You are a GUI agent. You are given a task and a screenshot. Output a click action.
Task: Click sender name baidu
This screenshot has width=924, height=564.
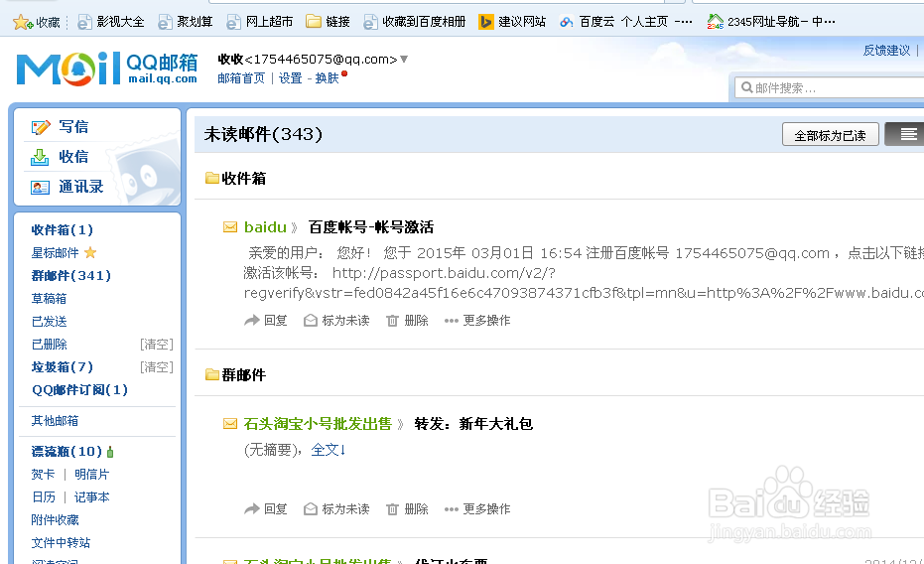click(265, 227)
